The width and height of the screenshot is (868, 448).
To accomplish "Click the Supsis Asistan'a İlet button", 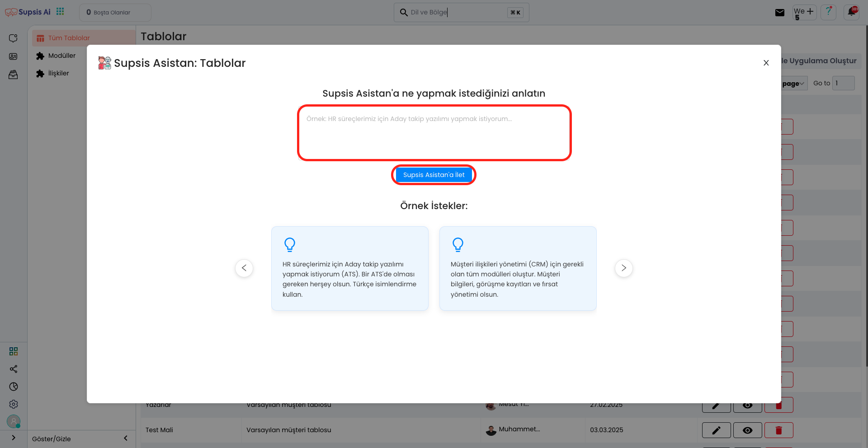I will click(434, 175).
